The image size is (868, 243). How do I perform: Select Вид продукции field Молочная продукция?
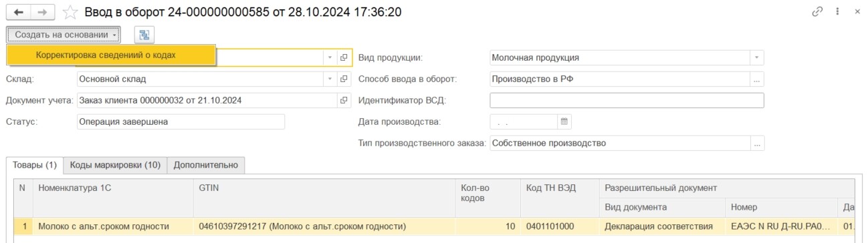coord(619,58)
